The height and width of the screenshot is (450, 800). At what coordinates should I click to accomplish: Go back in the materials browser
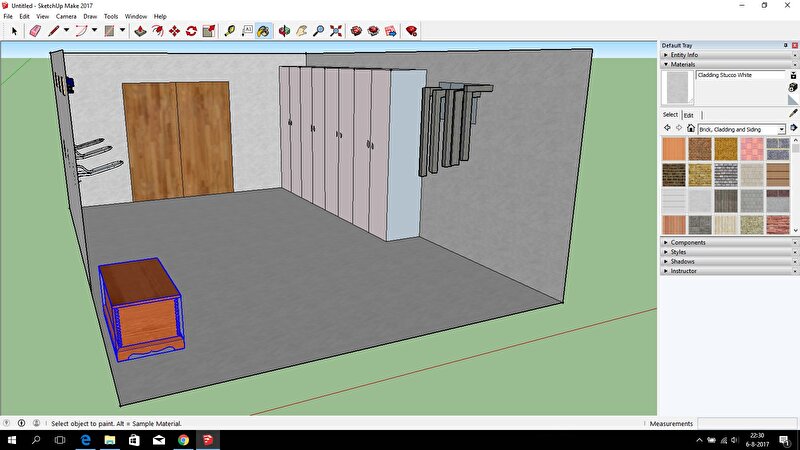667,128
